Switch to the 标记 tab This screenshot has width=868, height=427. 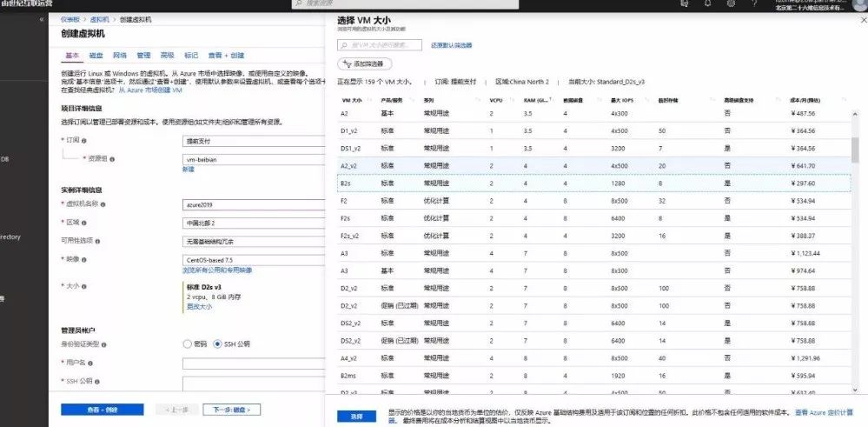click(x=191, y=56)
